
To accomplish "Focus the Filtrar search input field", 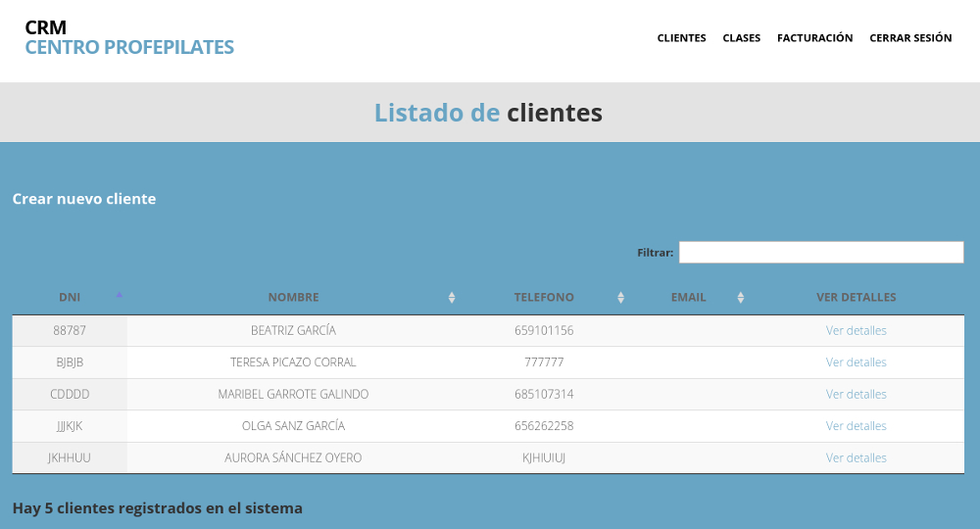I will 820,253.
